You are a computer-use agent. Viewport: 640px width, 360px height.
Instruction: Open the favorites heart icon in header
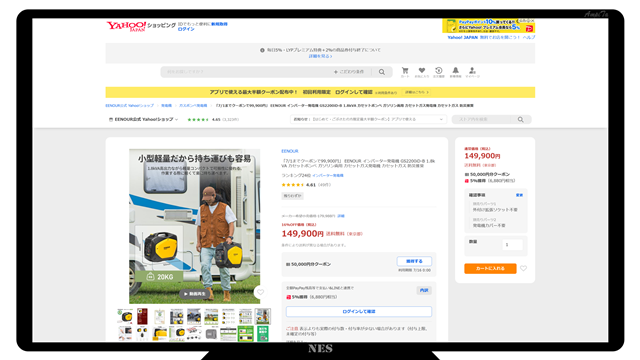[422, 72]
